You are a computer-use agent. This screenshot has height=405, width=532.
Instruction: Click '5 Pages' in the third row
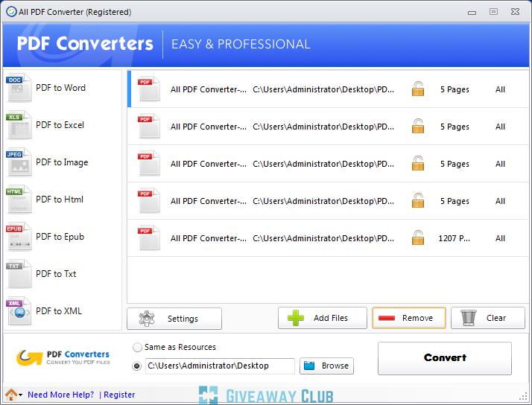click(x=455, y=164)
